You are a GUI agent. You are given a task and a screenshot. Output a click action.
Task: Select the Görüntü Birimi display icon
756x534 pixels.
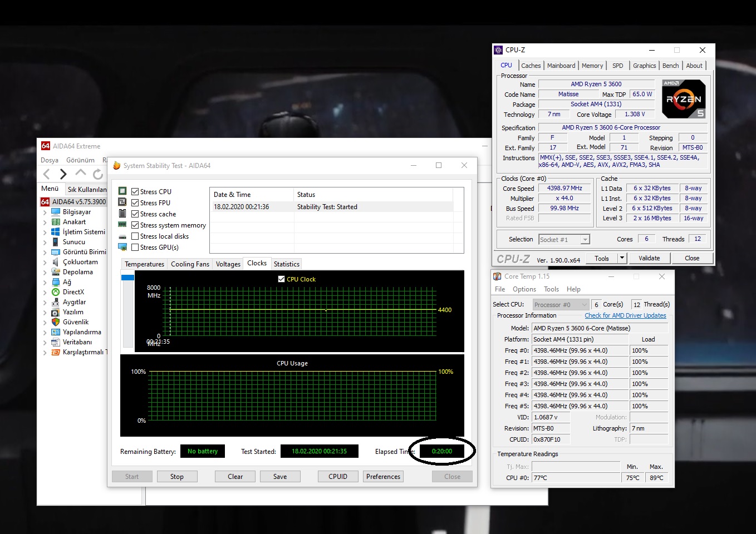tap(56, 252)
